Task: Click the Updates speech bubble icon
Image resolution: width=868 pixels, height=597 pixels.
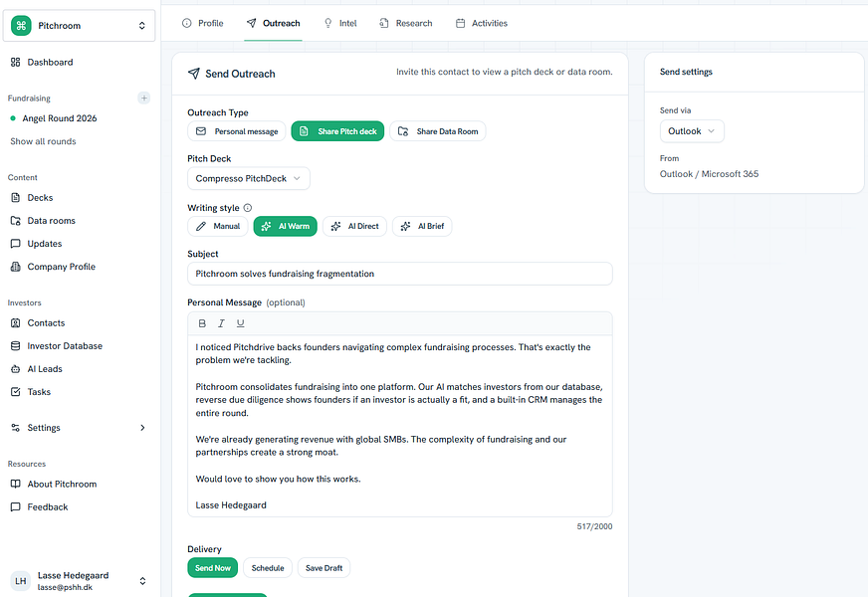Action: [16, 244]
